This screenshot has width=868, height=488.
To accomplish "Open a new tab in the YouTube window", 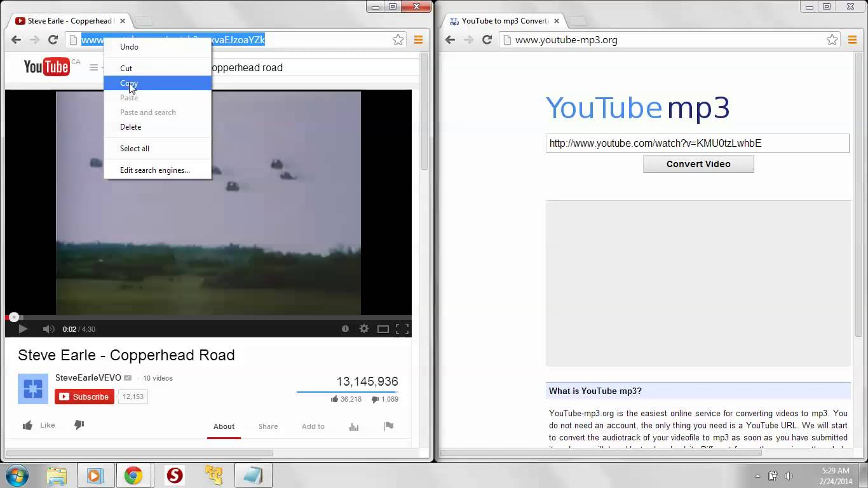I will click(x=144, y=22).
